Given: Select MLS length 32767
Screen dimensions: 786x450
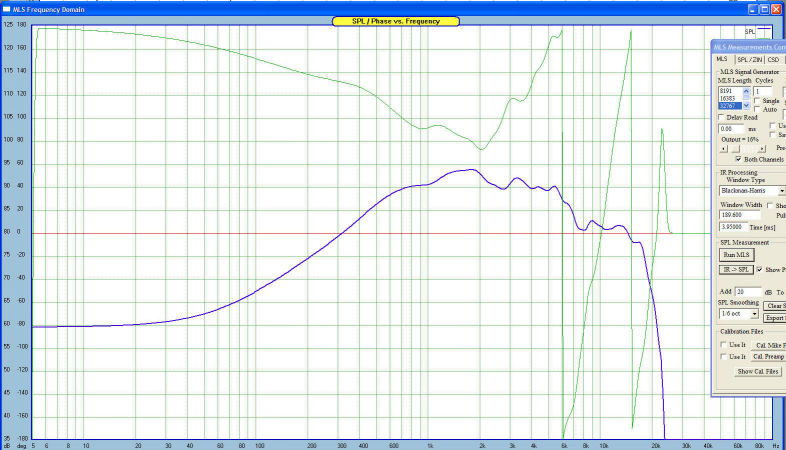Looking at the screenshot, I should pyautogui.click(x=730, y=106).
